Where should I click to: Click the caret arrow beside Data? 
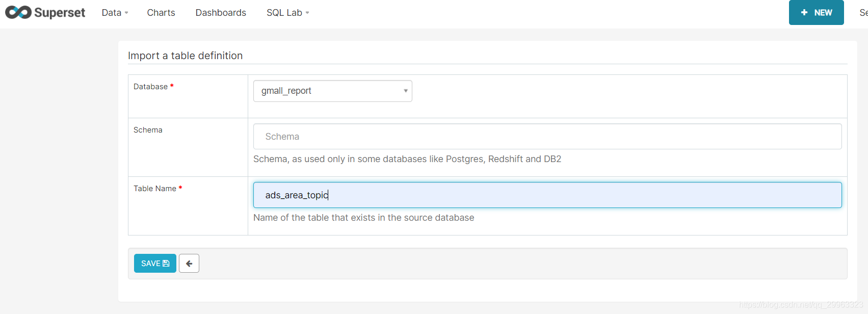(x=126, y=13)
